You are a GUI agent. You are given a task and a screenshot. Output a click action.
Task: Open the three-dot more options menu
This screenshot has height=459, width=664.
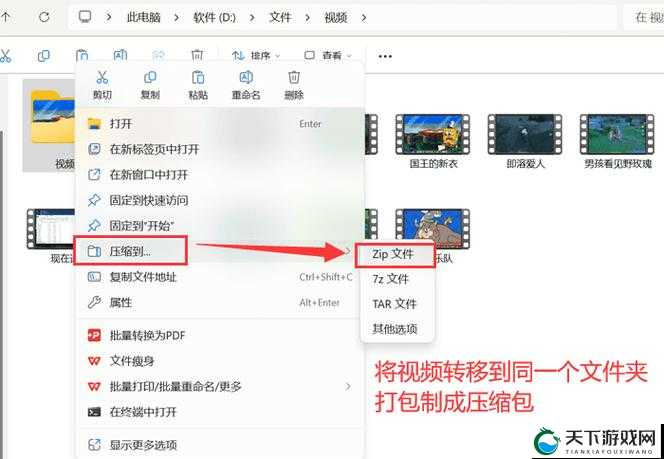(385, 56)
